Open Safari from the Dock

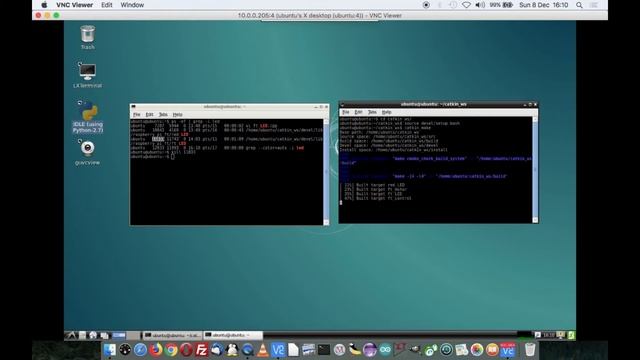tap(140, 350)
